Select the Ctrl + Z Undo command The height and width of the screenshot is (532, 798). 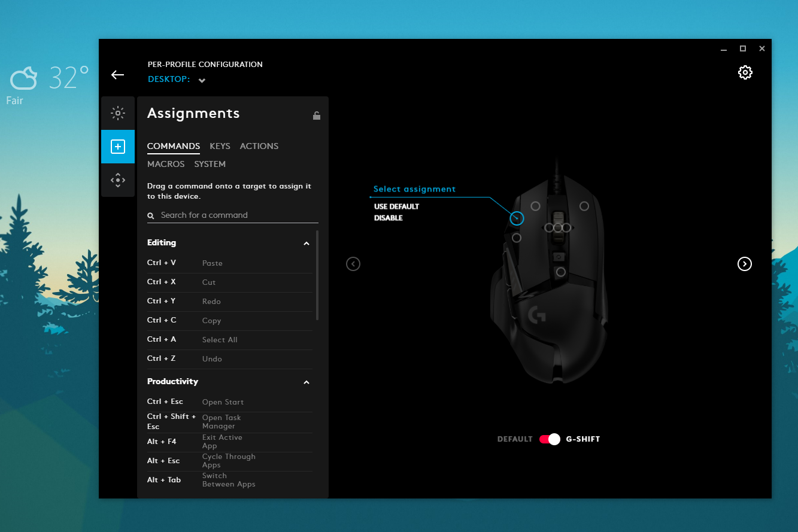[230, 359]
